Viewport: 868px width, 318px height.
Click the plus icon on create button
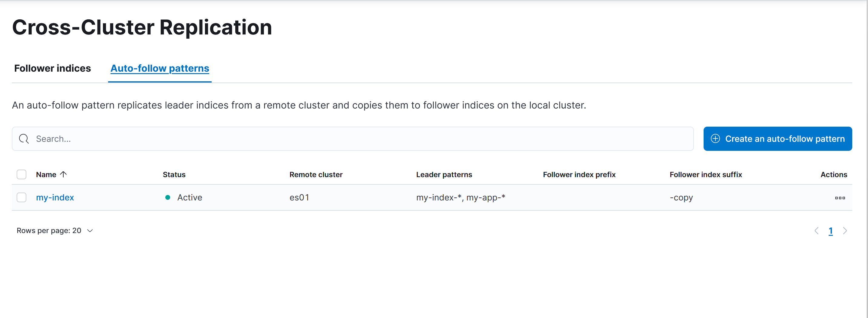click(x=715, y=139)
